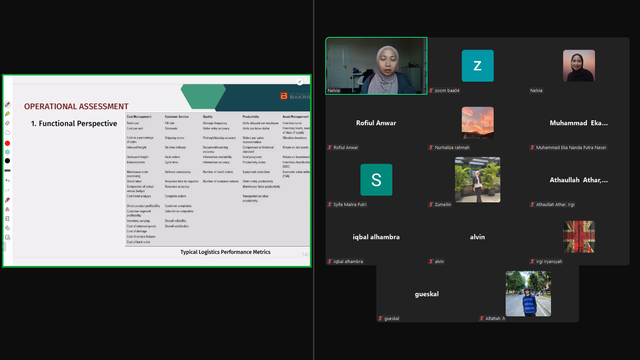Open the line thickness selector
The width and height of the screenshot is (640, 360).
coord(7,171)
